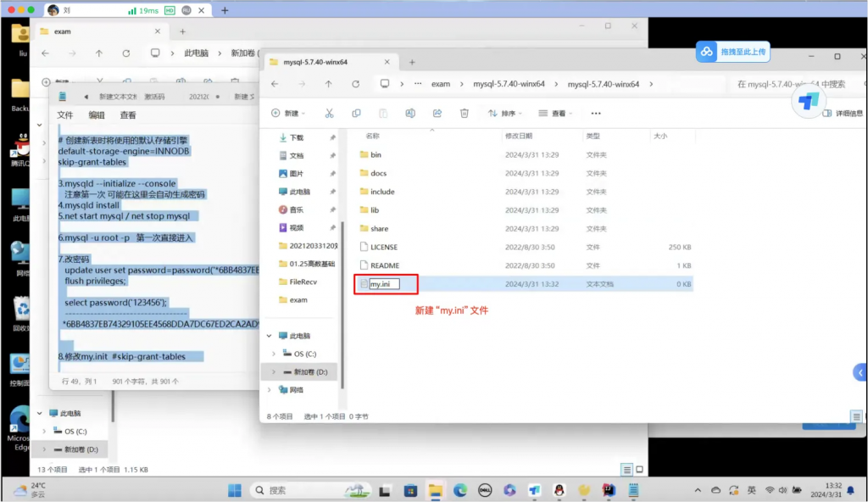Go up one folder level with the up arrow
Viewport: 868px width, 502px height.
click(329, 84)
